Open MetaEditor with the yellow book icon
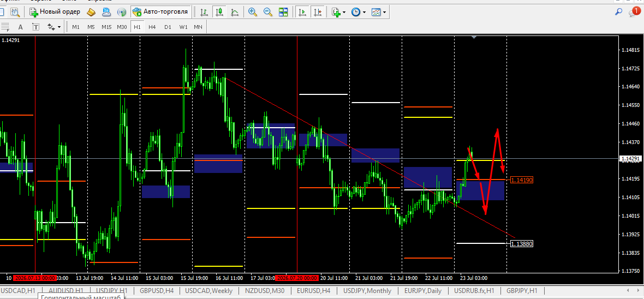This screenshot has width=644, height=299. pos(91,13)
